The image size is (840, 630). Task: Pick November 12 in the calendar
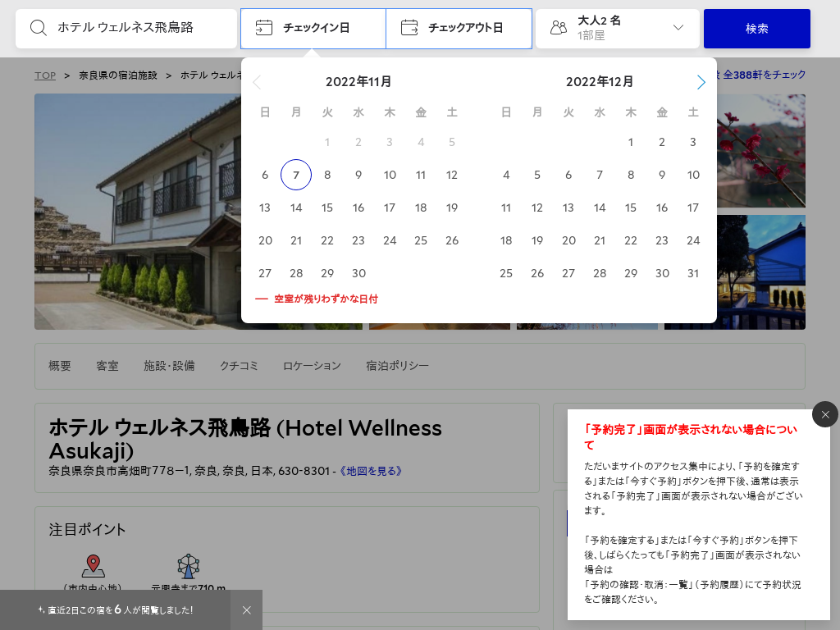pos(452,175)
